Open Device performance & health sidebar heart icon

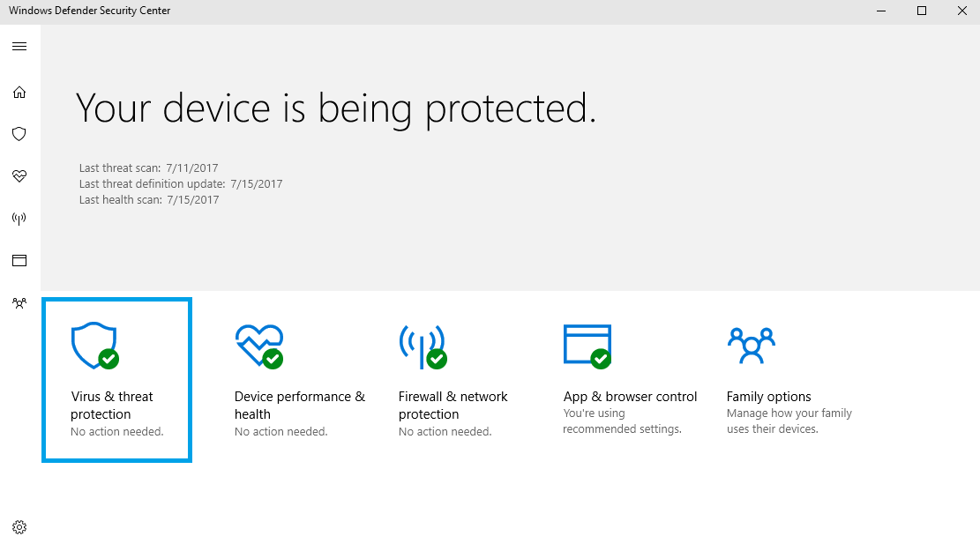(19, 176)
